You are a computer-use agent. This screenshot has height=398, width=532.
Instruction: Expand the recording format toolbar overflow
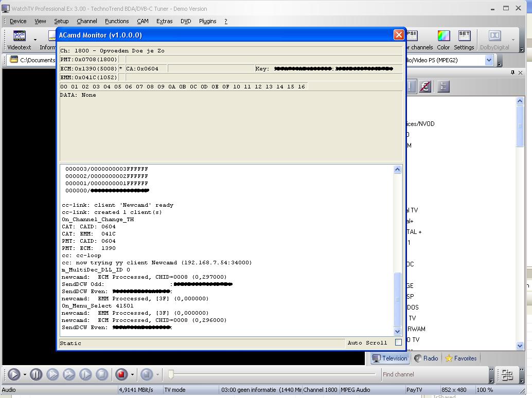499,64
